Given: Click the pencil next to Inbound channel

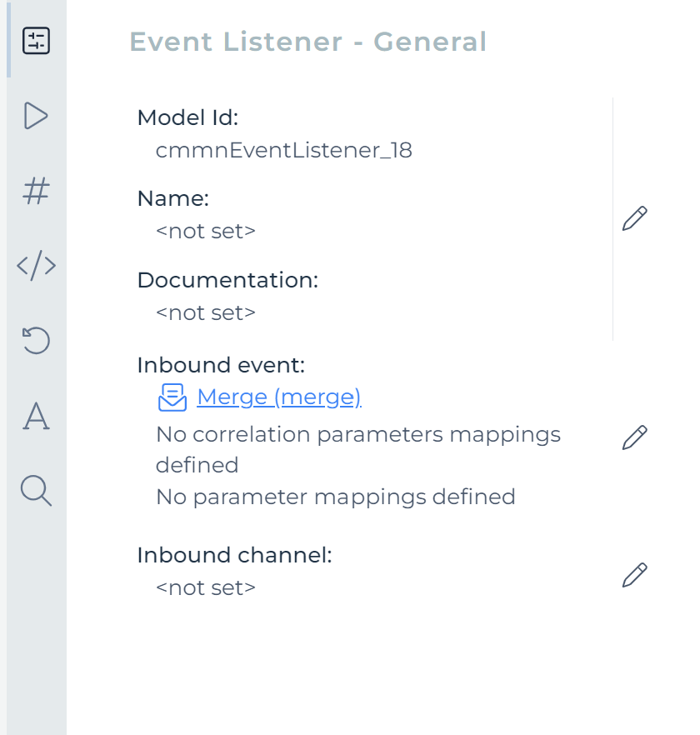Looking at the screenshot, I should point(635,574).
